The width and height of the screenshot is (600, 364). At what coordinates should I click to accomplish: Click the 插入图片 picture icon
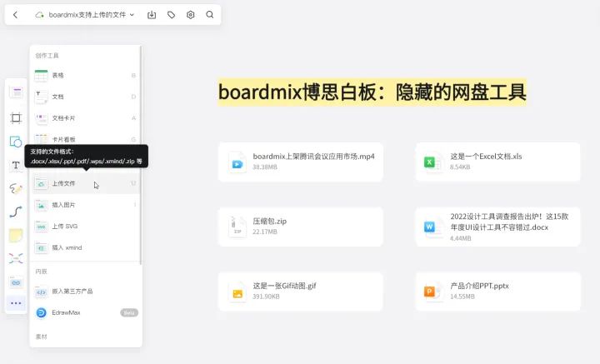point(41,206)
